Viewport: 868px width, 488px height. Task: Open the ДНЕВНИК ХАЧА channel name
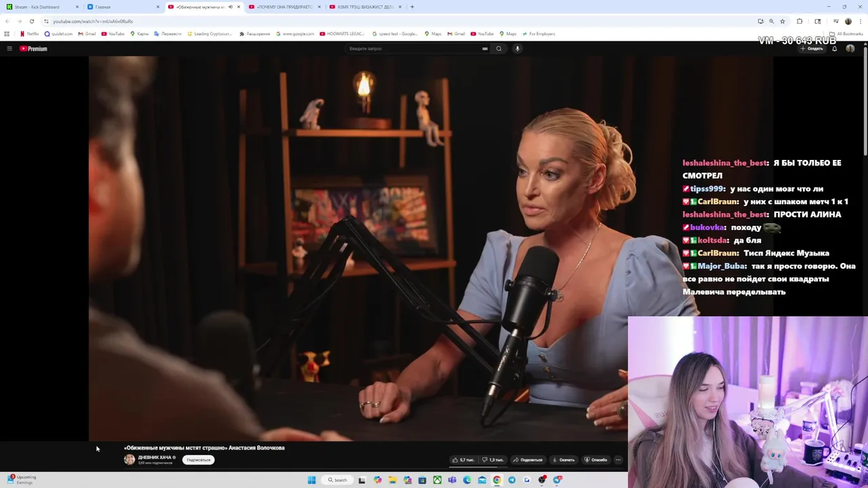click(155, 457)
